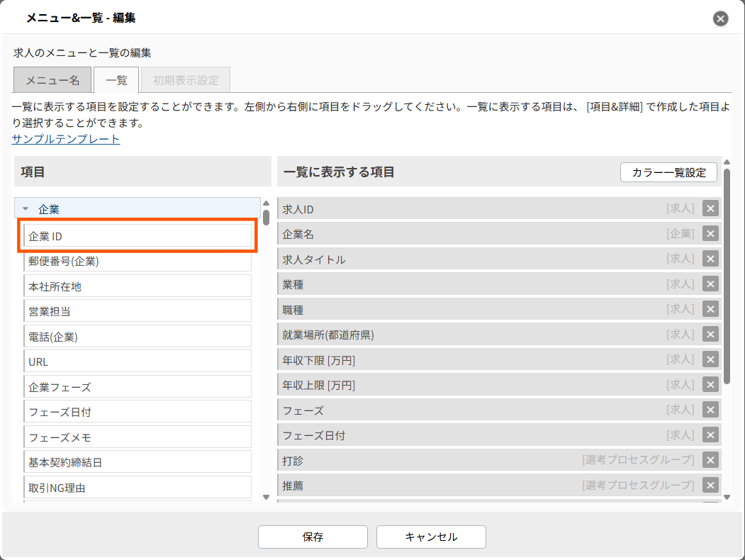Viewport: 745px width, 560px height.
Task: Collapse the 企業 item group
Action: (x=26, y=208)
